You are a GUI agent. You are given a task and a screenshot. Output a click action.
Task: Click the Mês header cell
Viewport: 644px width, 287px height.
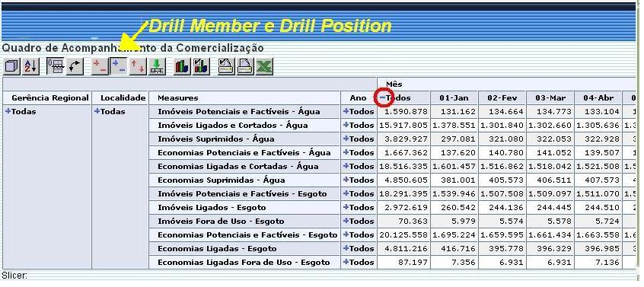coord(506,84)
